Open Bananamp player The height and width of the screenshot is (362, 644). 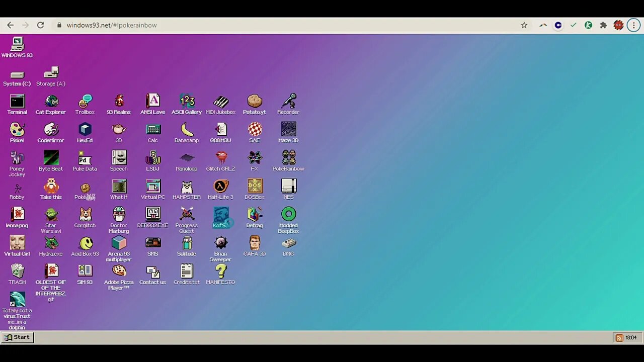(x=187, y=133)
